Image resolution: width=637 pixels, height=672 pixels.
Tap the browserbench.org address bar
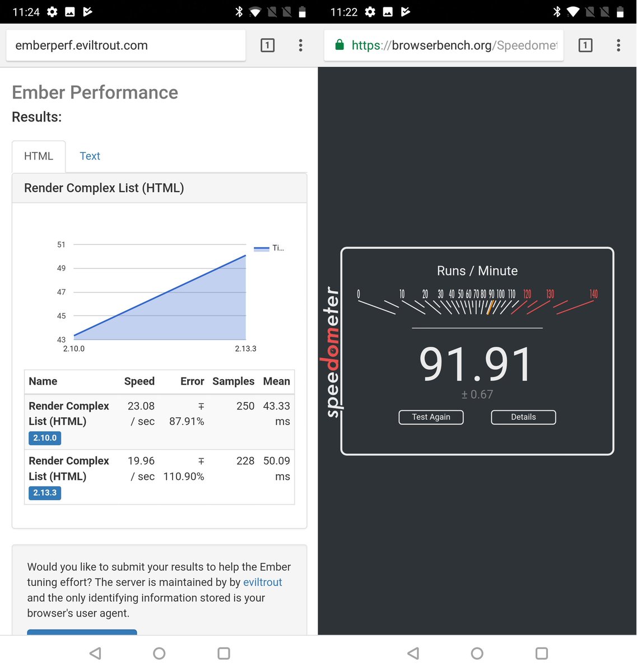tap(444, 45)
